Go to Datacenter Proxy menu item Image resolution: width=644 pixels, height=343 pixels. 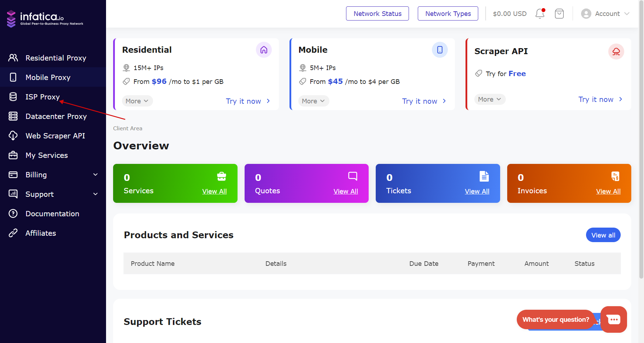click(x=53, y=116)
